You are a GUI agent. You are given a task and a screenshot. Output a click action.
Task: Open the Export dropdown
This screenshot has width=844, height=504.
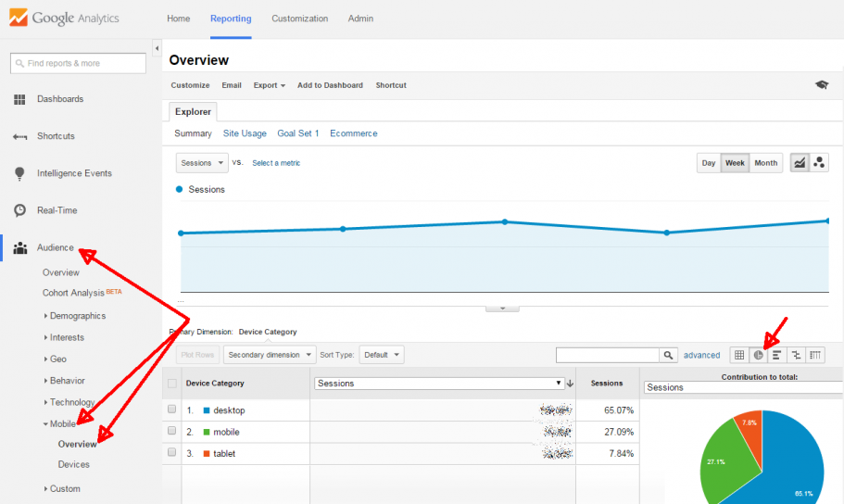(269, 85)
